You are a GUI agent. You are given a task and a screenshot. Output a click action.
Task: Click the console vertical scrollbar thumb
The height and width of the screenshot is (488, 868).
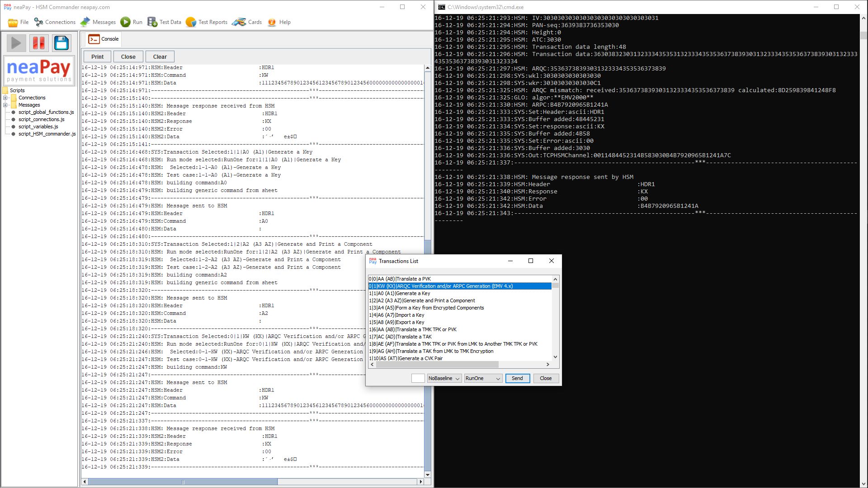[428, 356]
